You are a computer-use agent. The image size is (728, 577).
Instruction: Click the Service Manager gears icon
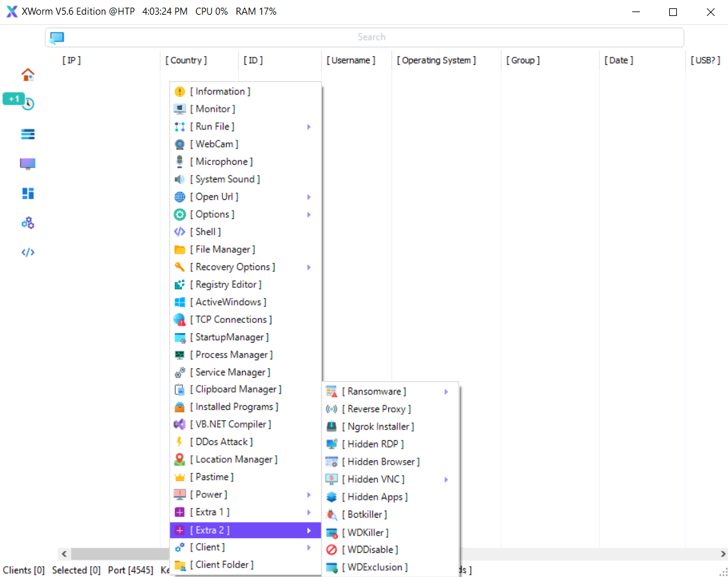(179, 372)
